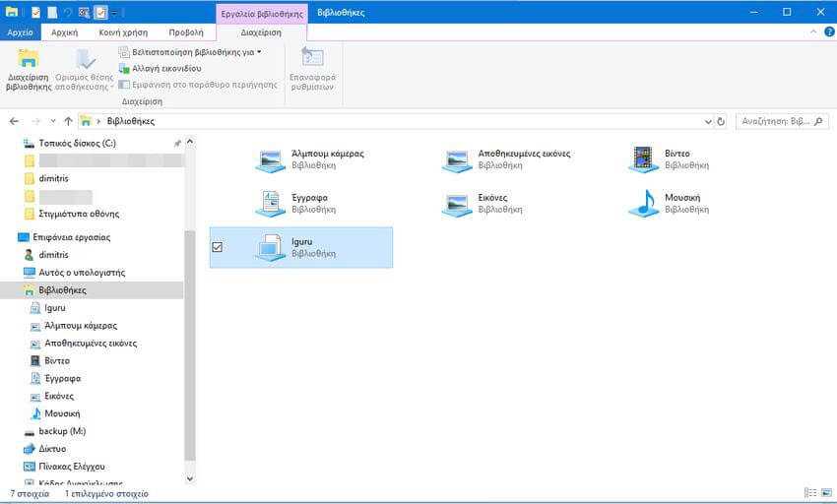
Task: Select Βίντεο in the navigation tree
Action: [x=50, y=360]
